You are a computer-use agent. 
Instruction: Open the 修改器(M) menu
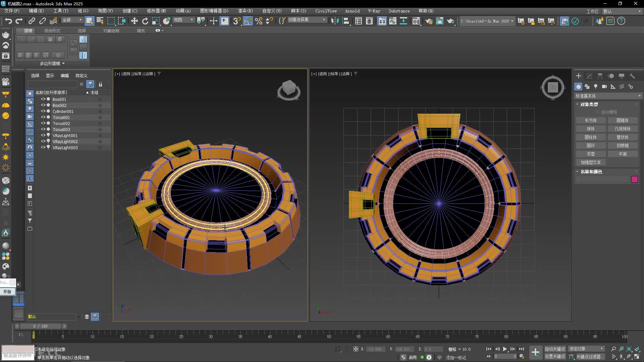pos(157,11)
